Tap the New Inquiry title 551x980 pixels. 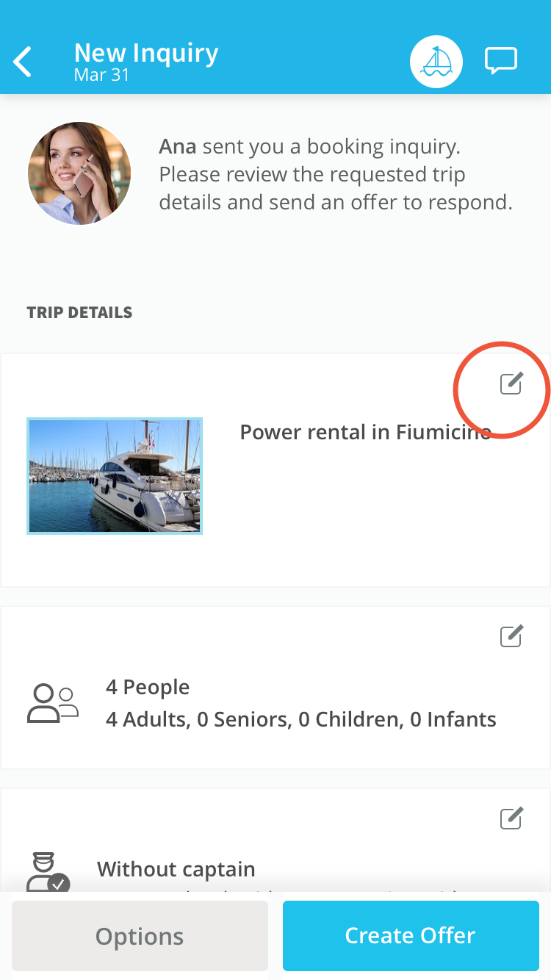pyautogui.click(x=146, y=53)
